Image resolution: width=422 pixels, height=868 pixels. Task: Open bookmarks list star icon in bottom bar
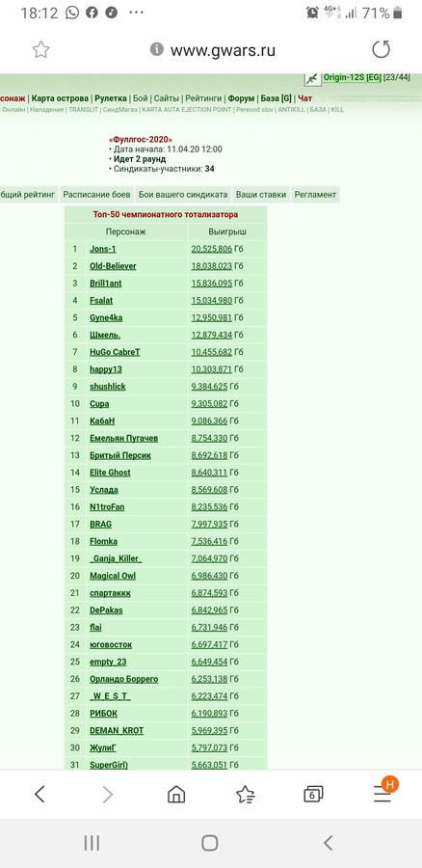245,795
